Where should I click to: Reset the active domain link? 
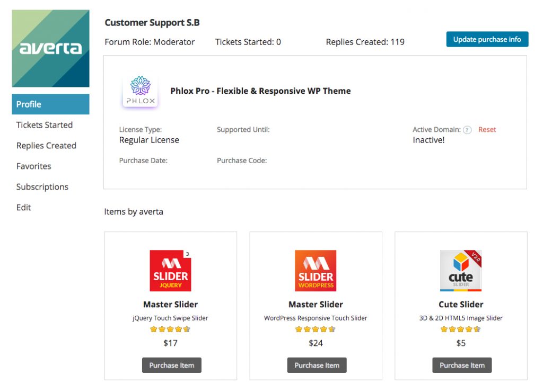point(487,130)
